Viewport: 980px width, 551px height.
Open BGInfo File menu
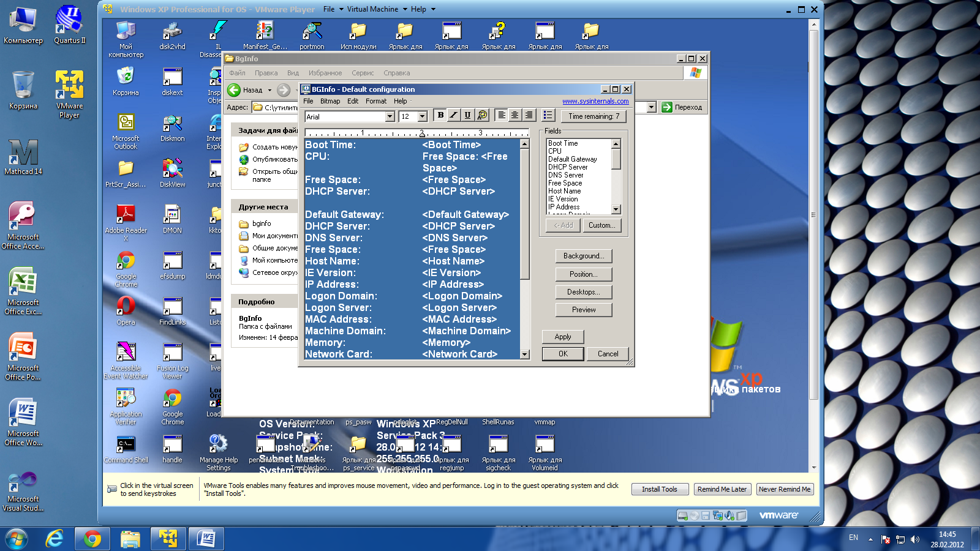coord(308,101)
